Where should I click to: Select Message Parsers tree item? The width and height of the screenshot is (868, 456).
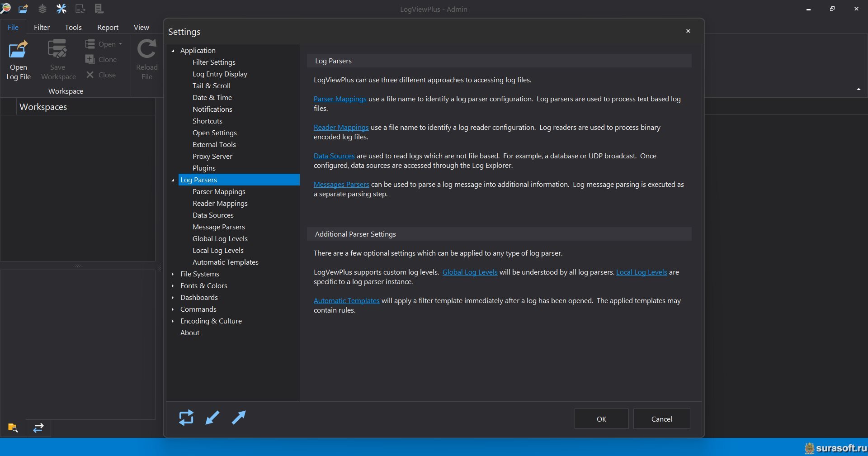pyautogui.click(x=218, y=227)
